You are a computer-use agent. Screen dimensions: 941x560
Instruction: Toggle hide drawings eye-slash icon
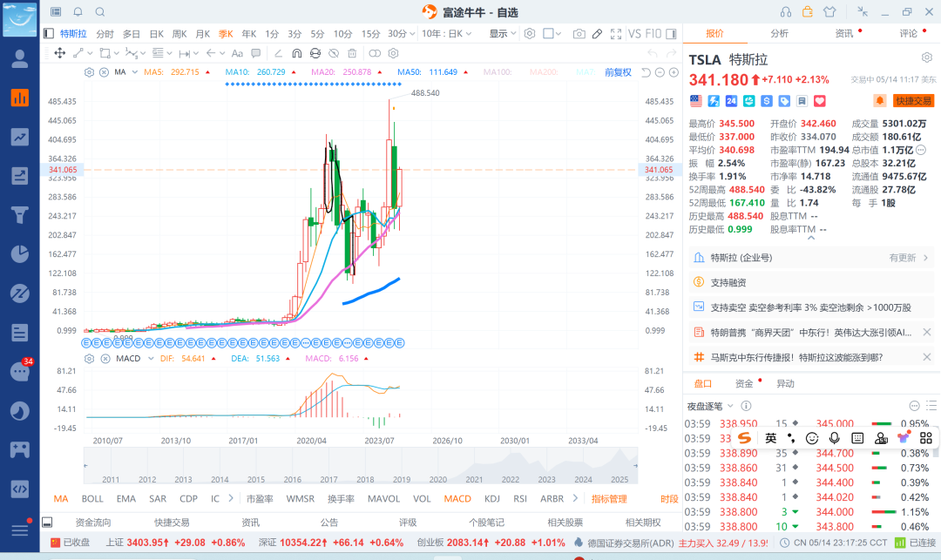point(334,53)
